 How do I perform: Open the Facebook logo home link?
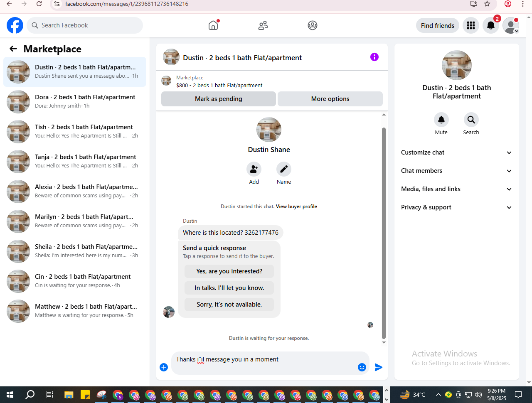click(x=15, y=25)
